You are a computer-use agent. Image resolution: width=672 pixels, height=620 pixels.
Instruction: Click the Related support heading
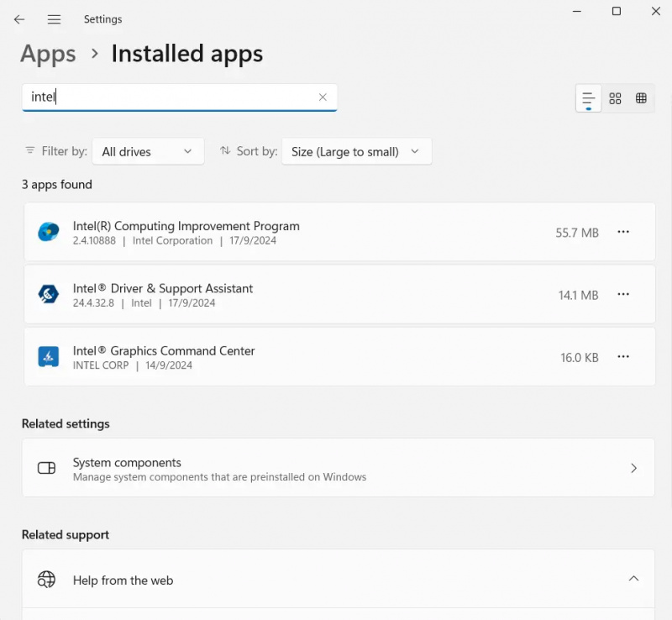point(66,535)
